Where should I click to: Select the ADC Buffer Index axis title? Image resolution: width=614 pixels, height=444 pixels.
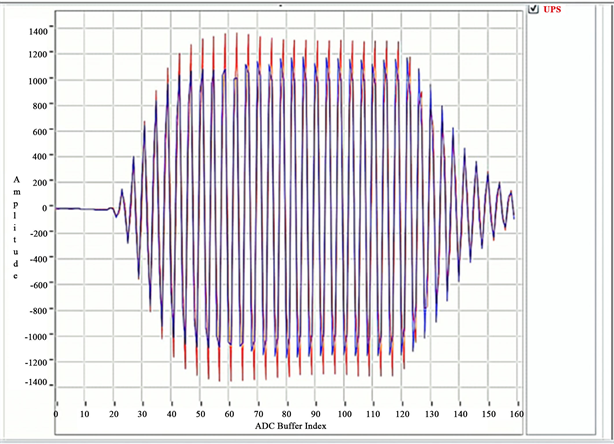(x=288, y=426)
